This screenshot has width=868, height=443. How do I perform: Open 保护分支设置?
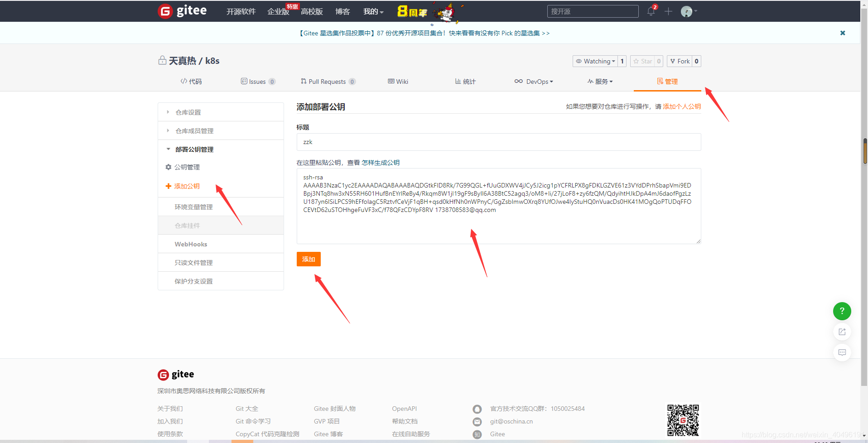pyautogui.click(x=221, y=281)
